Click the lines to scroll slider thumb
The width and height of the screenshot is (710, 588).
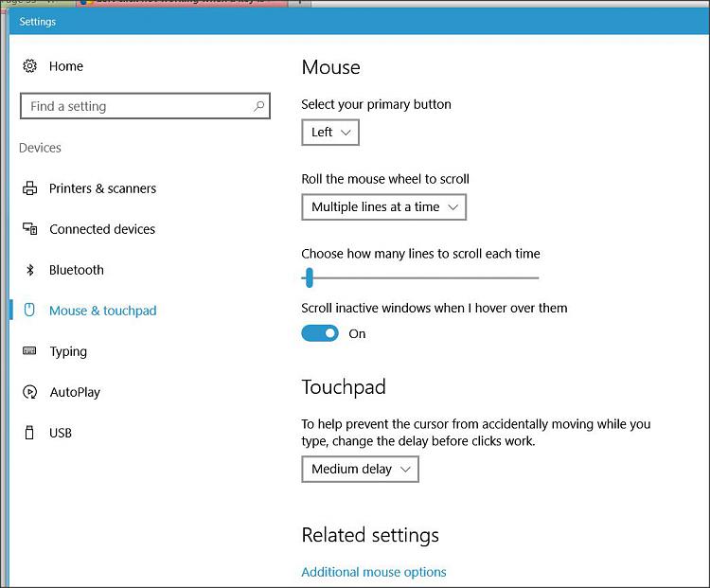pos(309,277)
